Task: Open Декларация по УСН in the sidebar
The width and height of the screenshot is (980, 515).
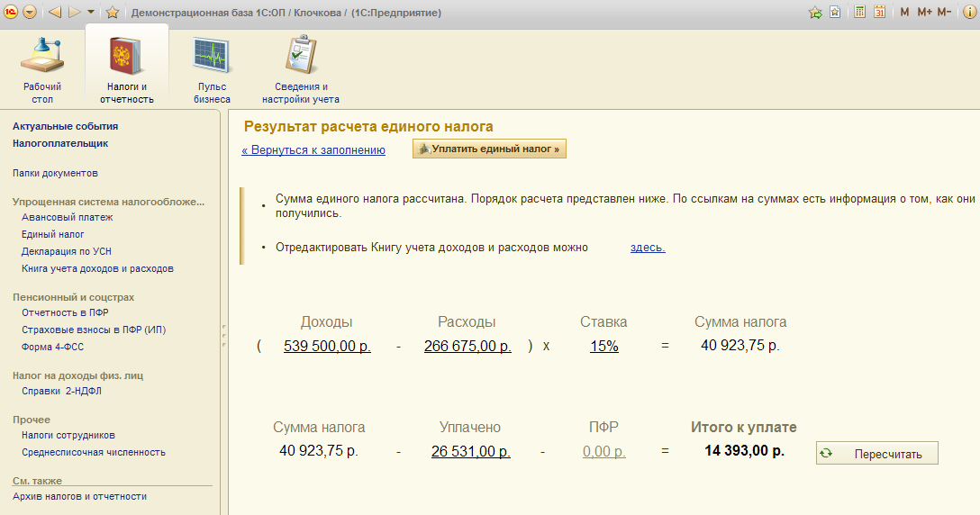Action: pyautogui.click(x=67, y=251)
